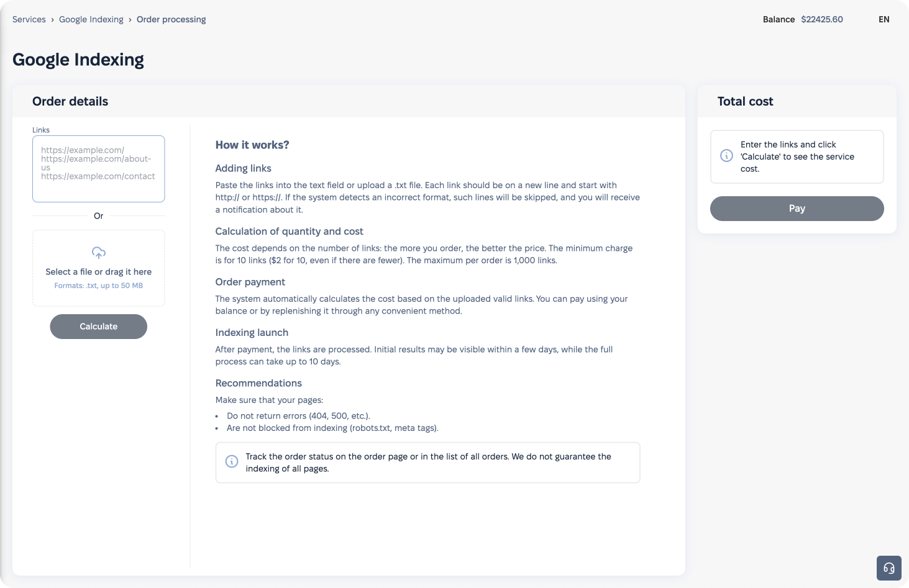Click info icon in Total cost notice

point(726,156)
